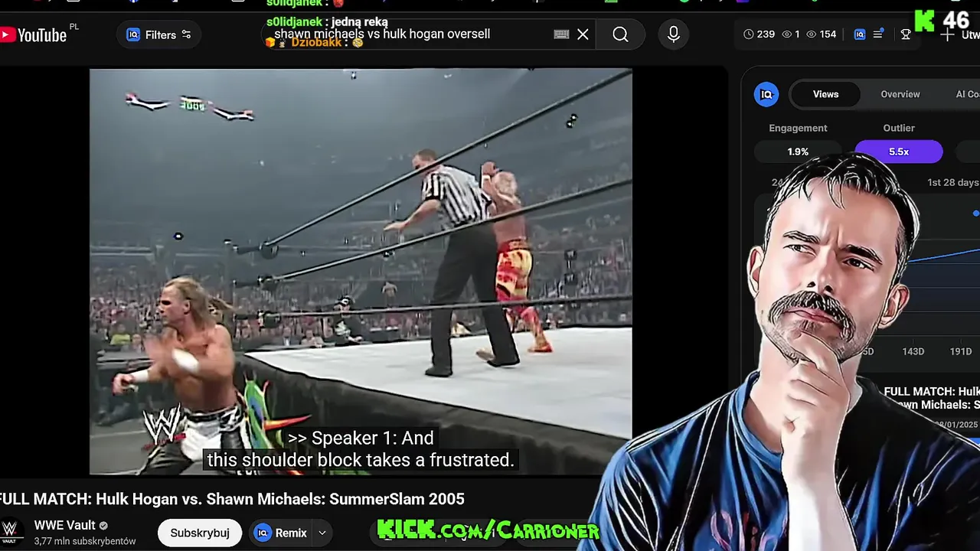Click the blue vidIQ icon in top stats bar
Viewport: 980px width, 551px height.
click(860, 34)
